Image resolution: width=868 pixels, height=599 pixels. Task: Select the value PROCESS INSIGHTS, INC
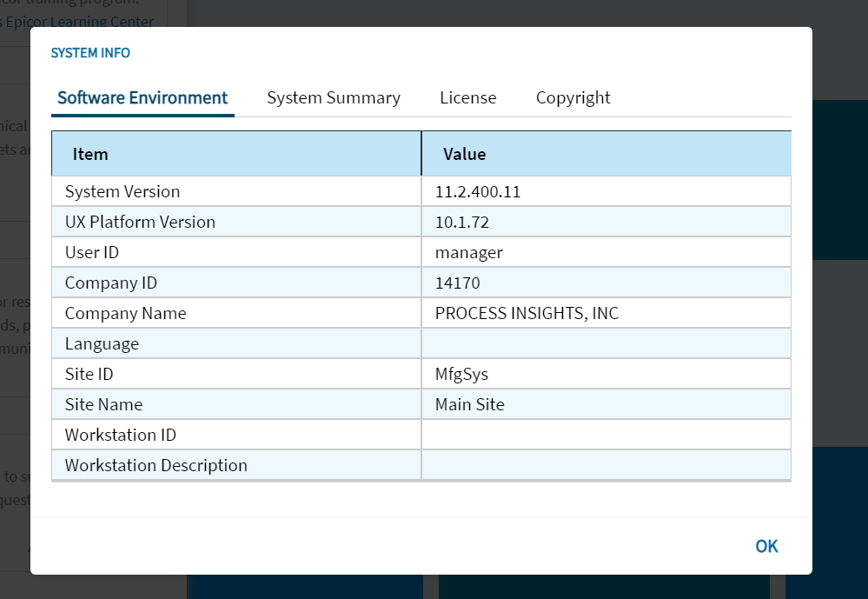tap(527, 314)
